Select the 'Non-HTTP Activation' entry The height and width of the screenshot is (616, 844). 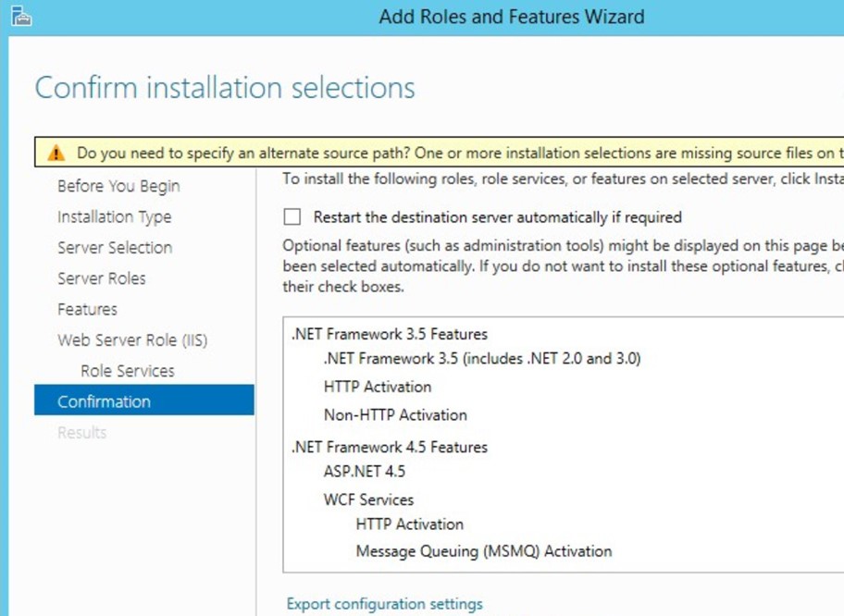395,414
